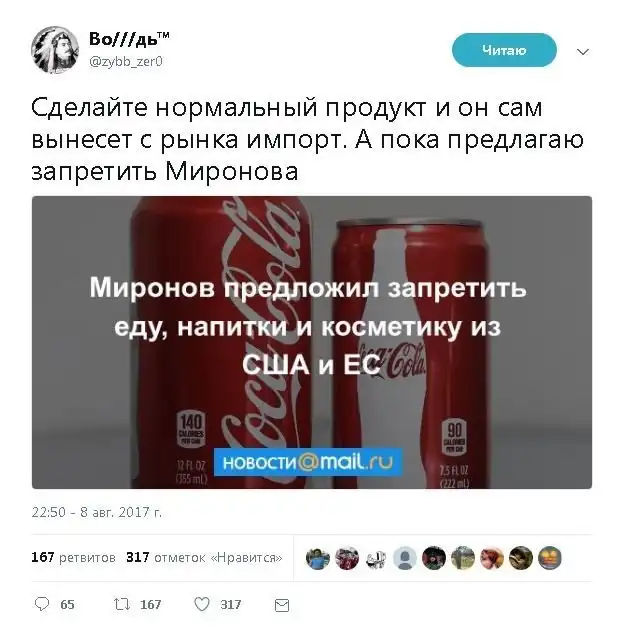Open the 317 отметок «Нравится» list
Screen dimensions: 620x631
[204, 557]
